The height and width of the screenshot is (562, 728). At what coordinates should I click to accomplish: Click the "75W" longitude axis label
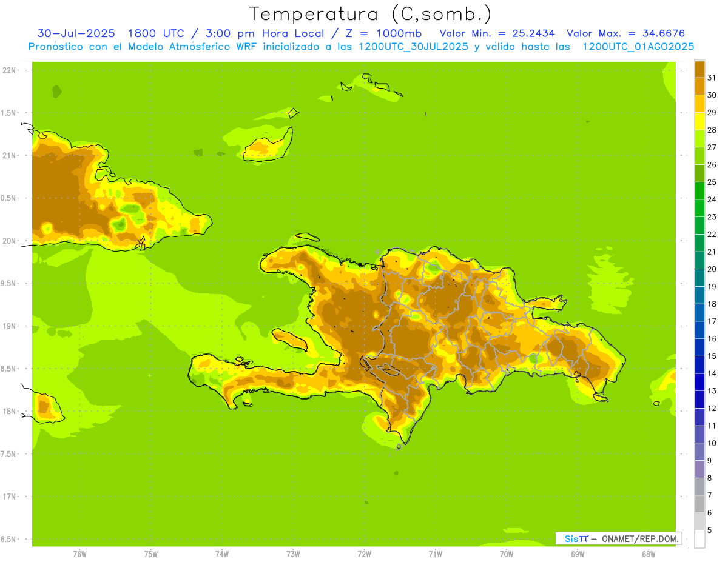pyautogui.click(x=151, y=554)
